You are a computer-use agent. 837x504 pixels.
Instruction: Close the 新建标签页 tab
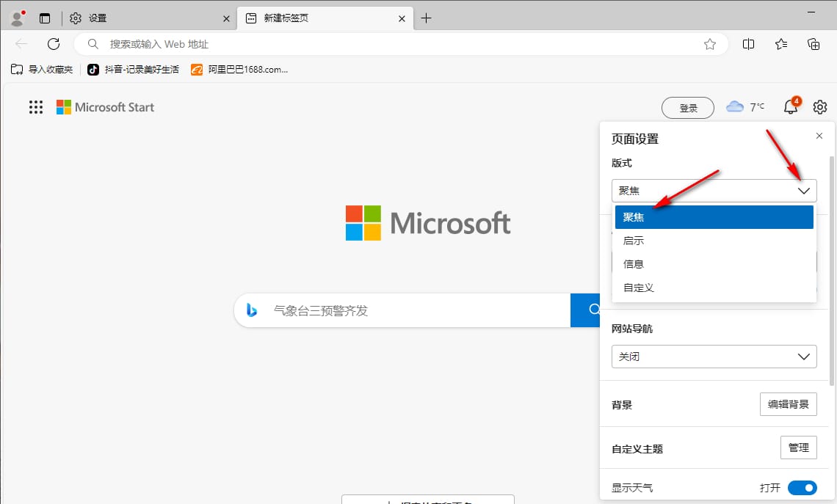click(402, 18)
